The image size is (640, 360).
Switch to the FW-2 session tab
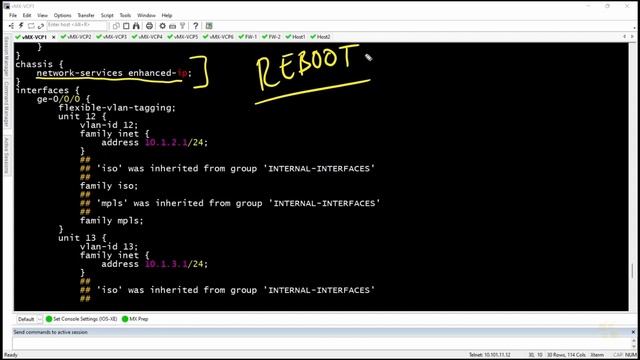pos(271,37)
